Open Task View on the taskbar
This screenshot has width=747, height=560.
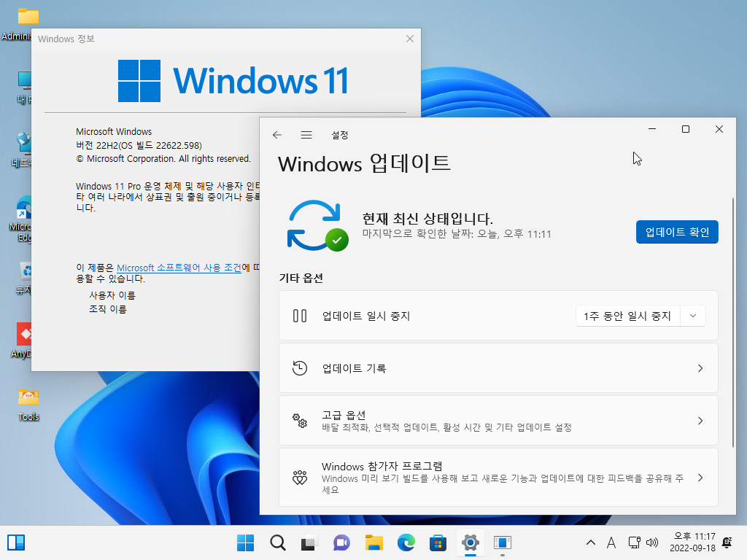click(309, 542)
